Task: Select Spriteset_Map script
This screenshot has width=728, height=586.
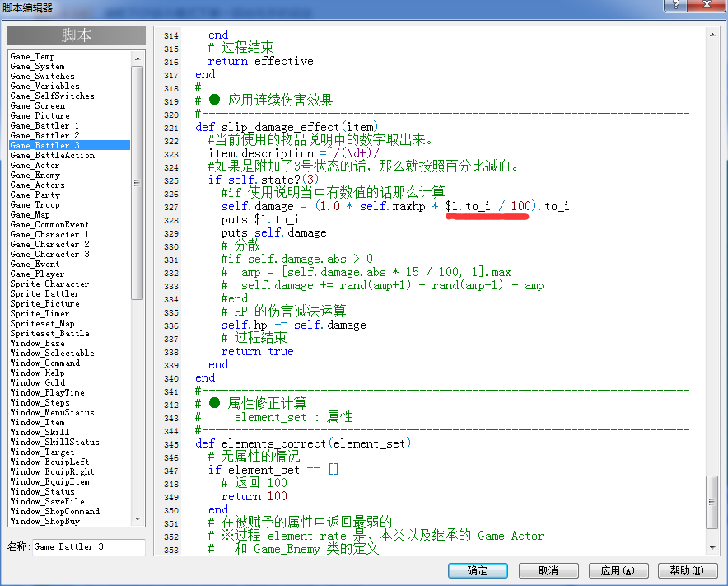Action: [42, 323]
